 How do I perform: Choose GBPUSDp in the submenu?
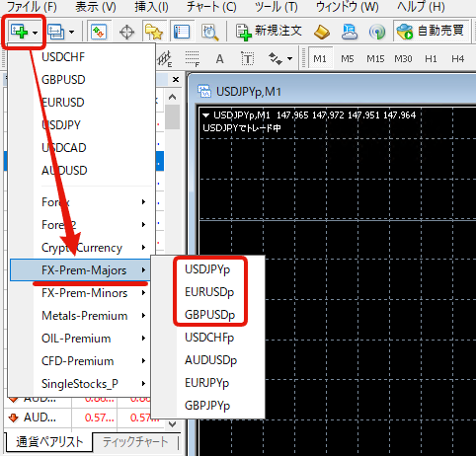point(207,315)
